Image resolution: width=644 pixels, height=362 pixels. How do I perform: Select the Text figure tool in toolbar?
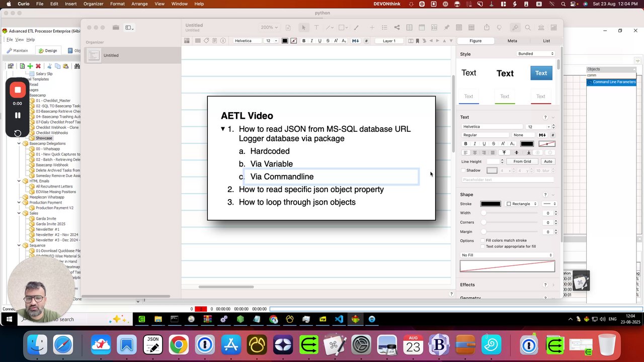(316, 28)
